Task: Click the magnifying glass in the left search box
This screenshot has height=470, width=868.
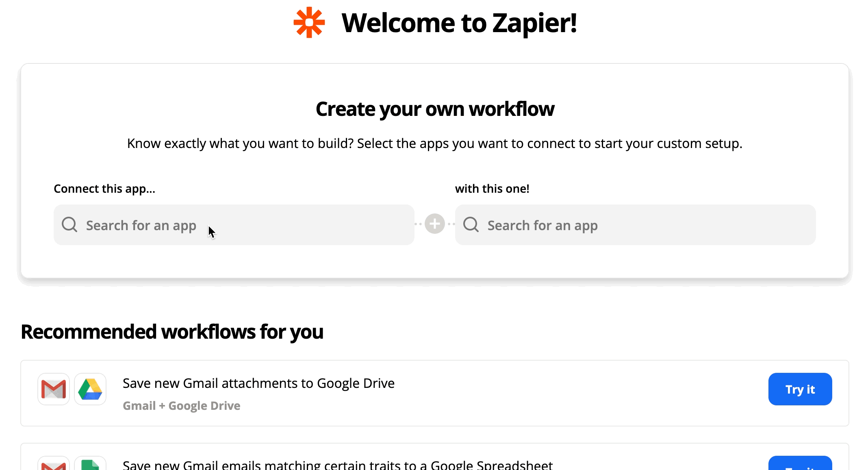Action: (69, 225)
